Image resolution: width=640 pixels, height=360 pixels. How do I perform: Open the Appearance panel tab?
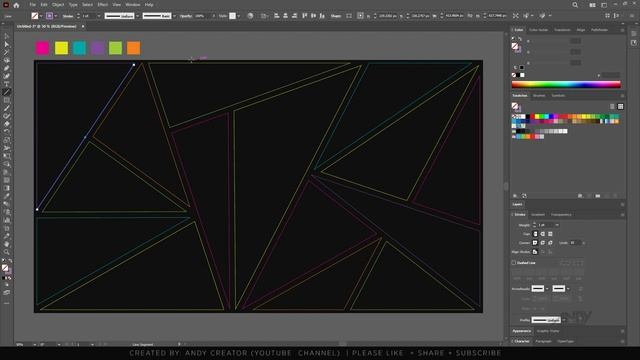(x=522, y=331)
